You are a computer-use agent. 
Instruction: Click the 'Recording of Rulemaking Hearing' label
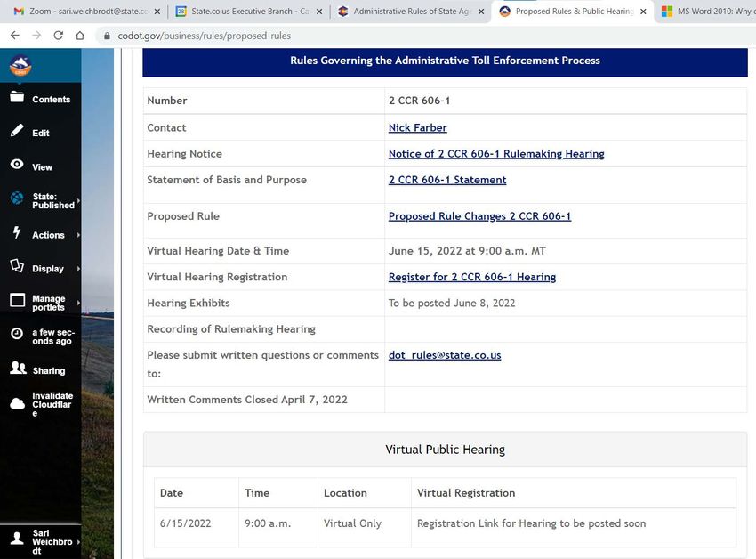[x=231, y=329]
